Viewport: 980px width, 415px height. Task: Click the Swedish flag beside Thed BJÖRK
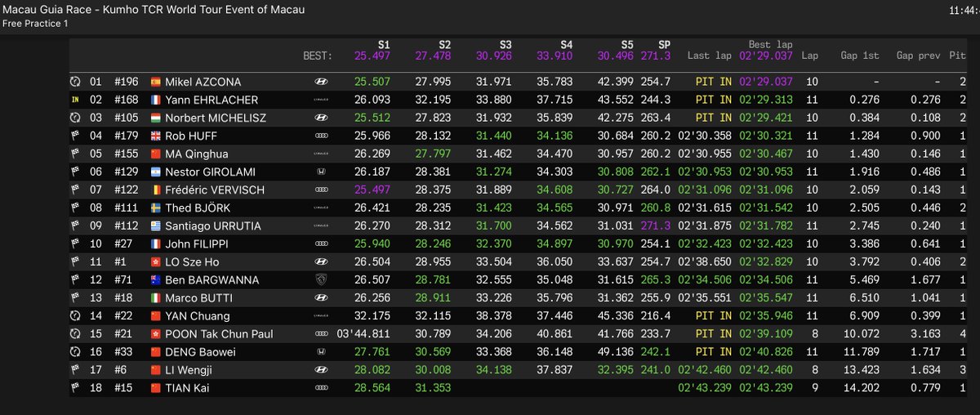tap(156, 208)
